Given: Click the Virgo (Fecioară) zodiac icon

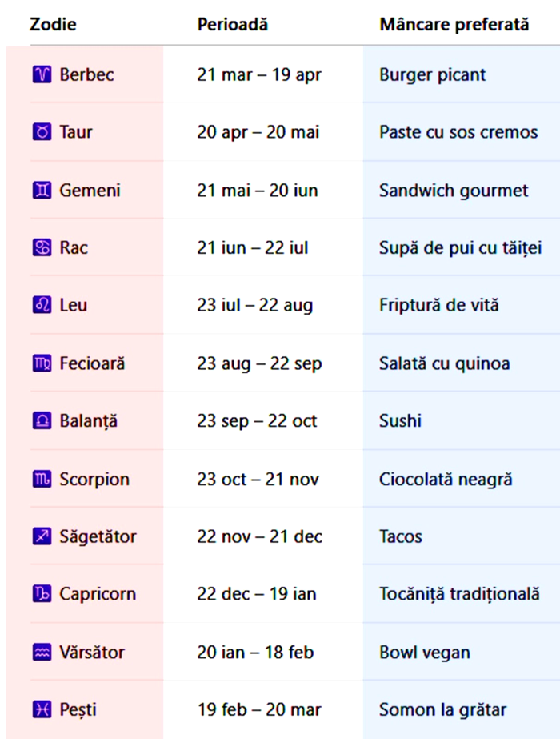Looking at the screenshot, I should pyautogui.click(x=42, y=364).
